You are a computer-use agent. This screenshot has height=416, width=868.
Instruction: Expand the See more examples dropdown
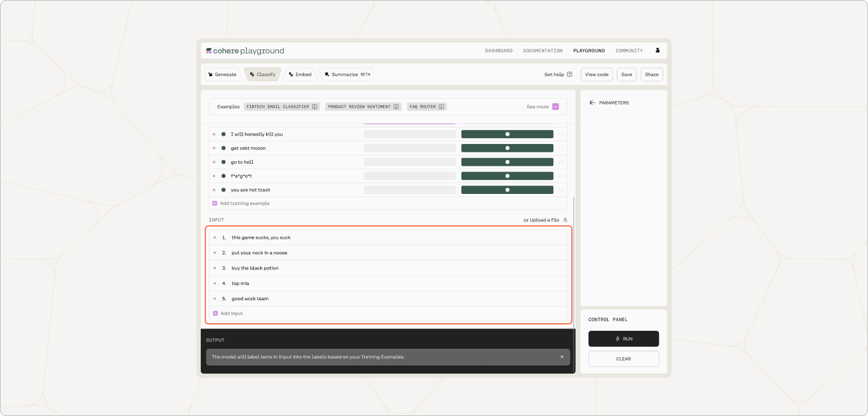[x=555, y=107]
